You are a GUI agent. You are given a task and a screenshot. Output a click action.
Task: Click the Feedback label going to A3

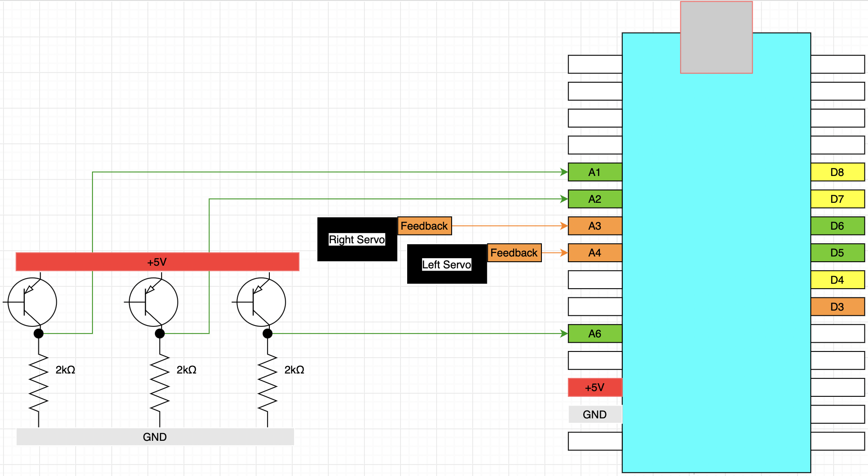point(424,226)
